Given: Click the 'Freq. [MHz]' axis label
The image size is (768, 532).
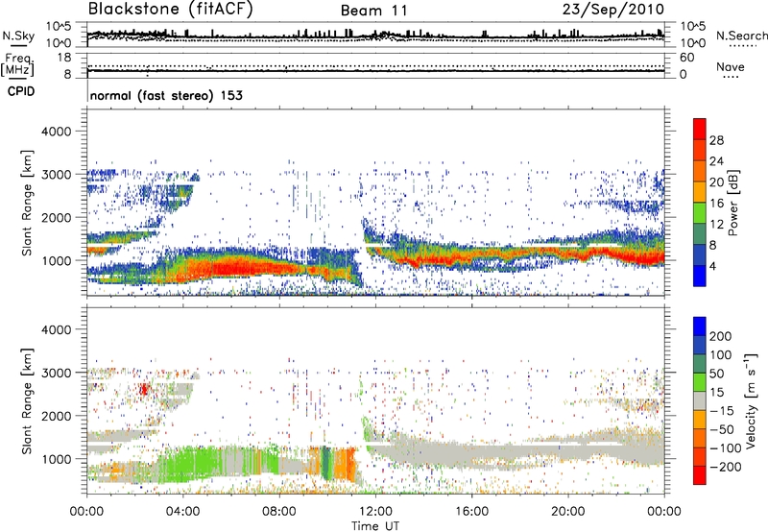Looking at the screenshot, I should point(17,64).
